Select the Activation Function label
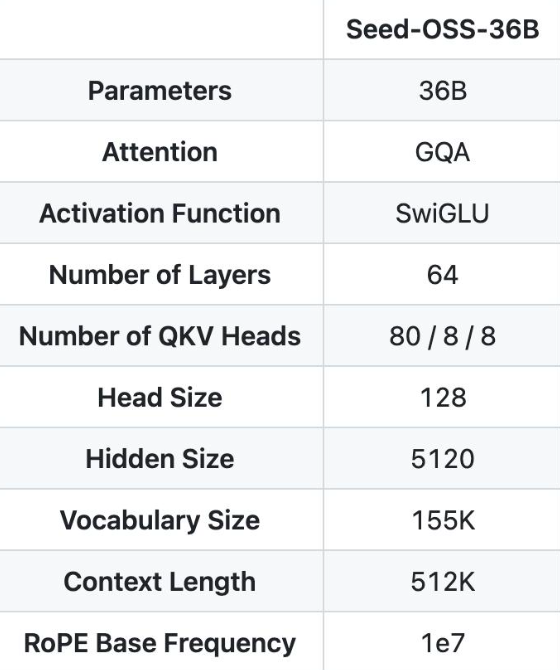The width and height of the screenshot is (560, 670). click(160, 213)
